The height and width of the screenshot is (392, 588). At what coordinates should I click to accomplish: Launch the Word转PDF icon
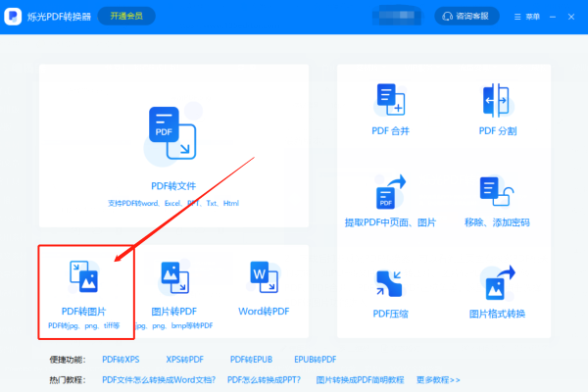(264, 277)
